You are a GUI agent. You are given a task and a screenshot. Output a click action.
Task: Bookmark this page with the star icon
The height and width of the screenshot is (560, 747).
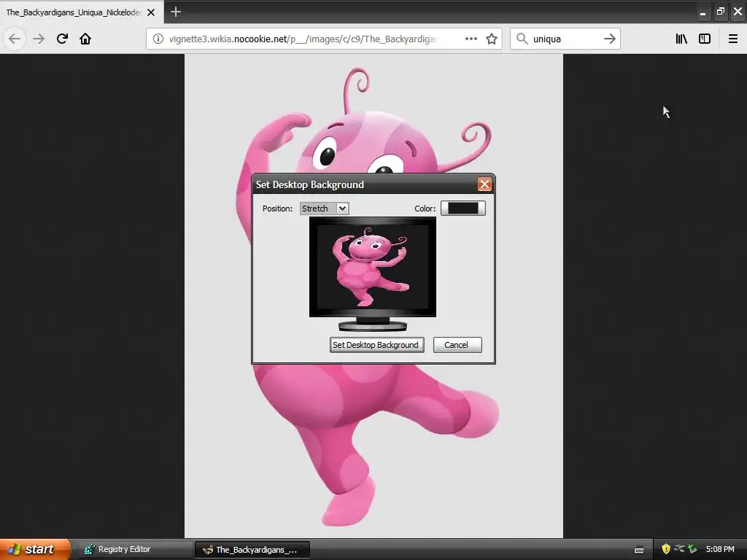(x=492, y=39)
